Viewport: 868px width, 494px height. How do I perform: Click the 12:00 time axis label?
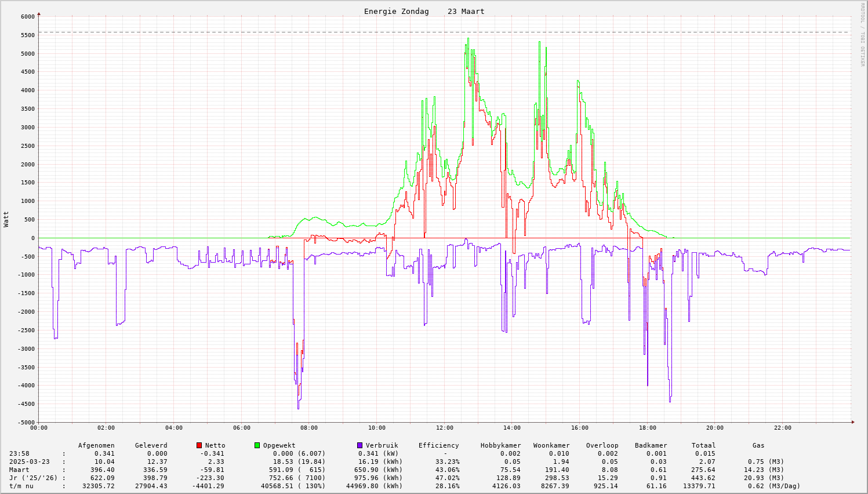point(444,428)
